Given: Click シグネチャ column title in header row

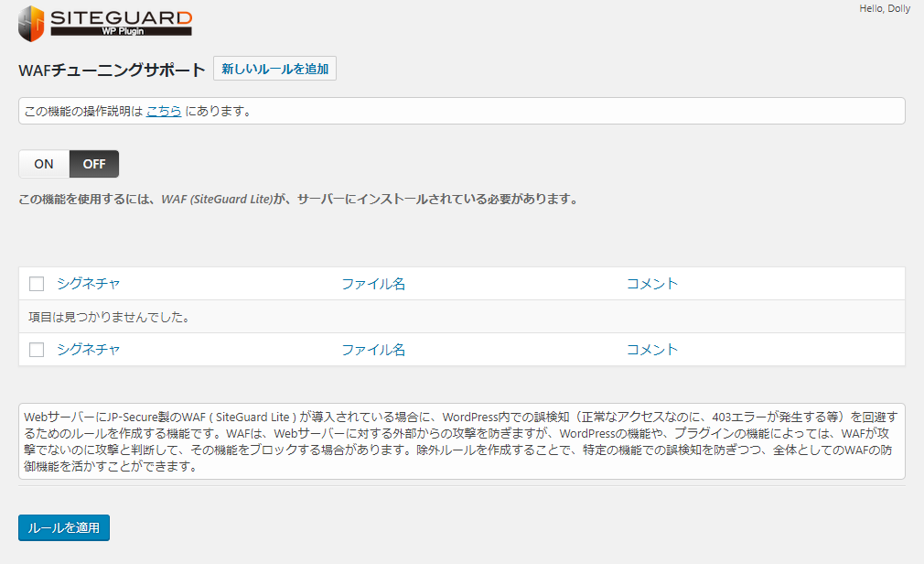Looking at the screenshot, I should coord(88,284).
